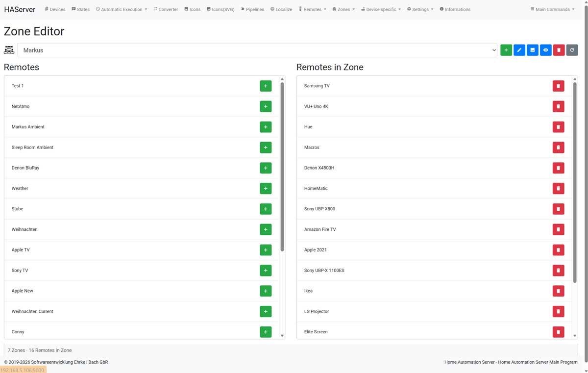The image size is (588, 373).
Task: Open the Informations page
Action: 455,9
